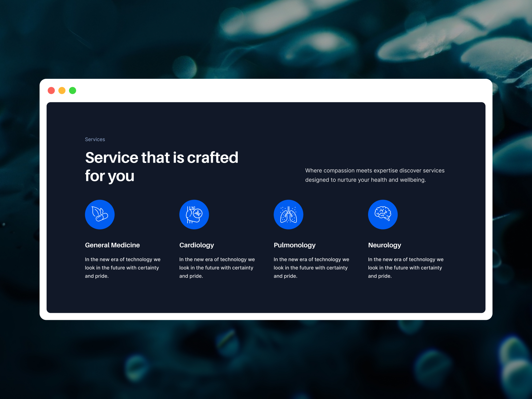Click the green maximize window dot

click(72, 90)
